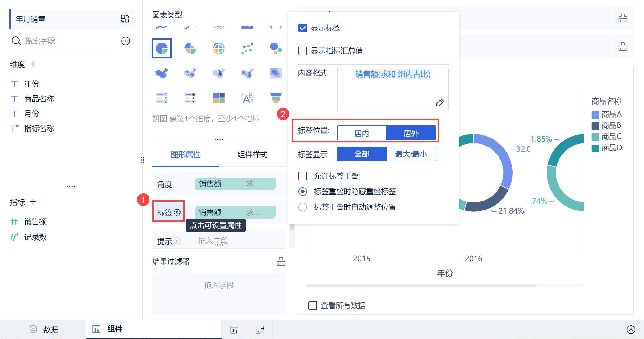Screen dimensions: 644x339
Task: Select the word cloud chart icon
Action: click(x=247, y=98)
